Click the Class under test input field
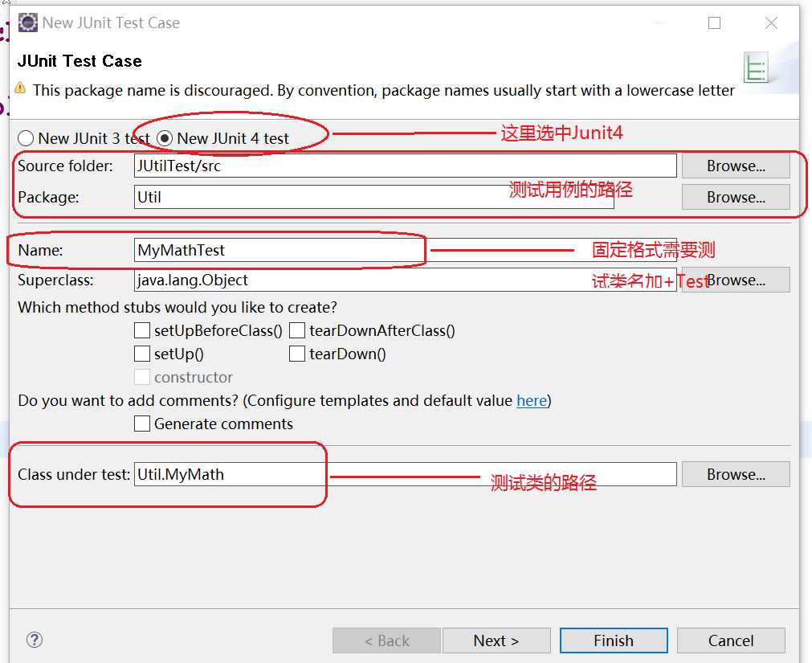This screenshot has width=812, height=663. 405,474
